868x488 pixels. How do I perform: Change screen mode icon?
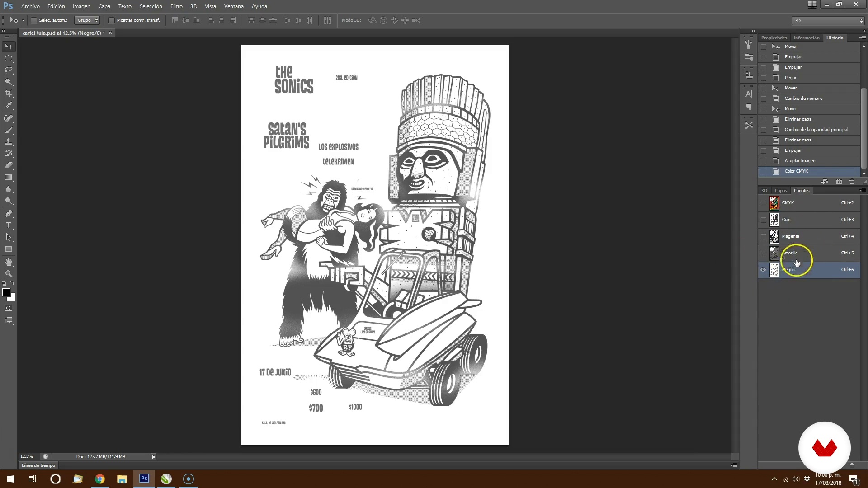[x=9, y=321]
